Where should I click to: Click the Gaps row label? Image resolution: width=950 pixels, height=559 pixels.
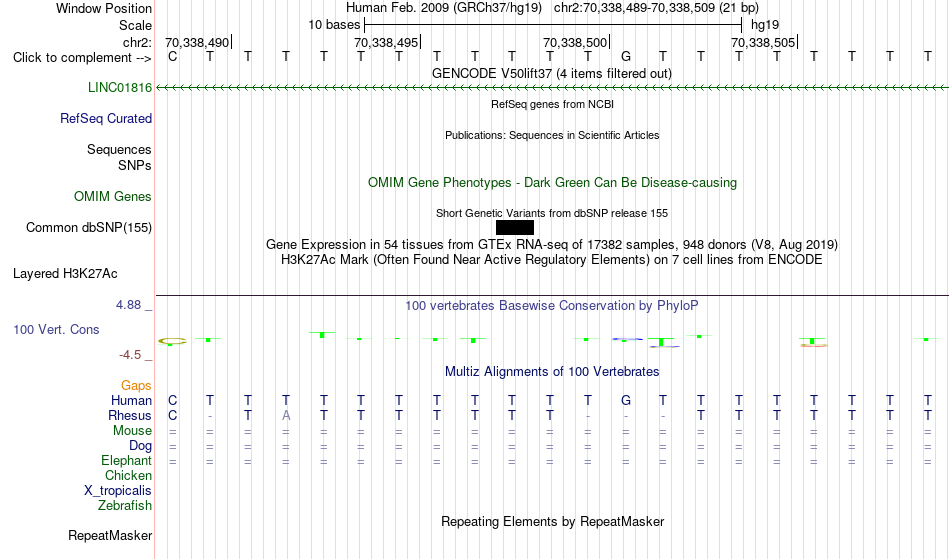[x=136, y=385]
